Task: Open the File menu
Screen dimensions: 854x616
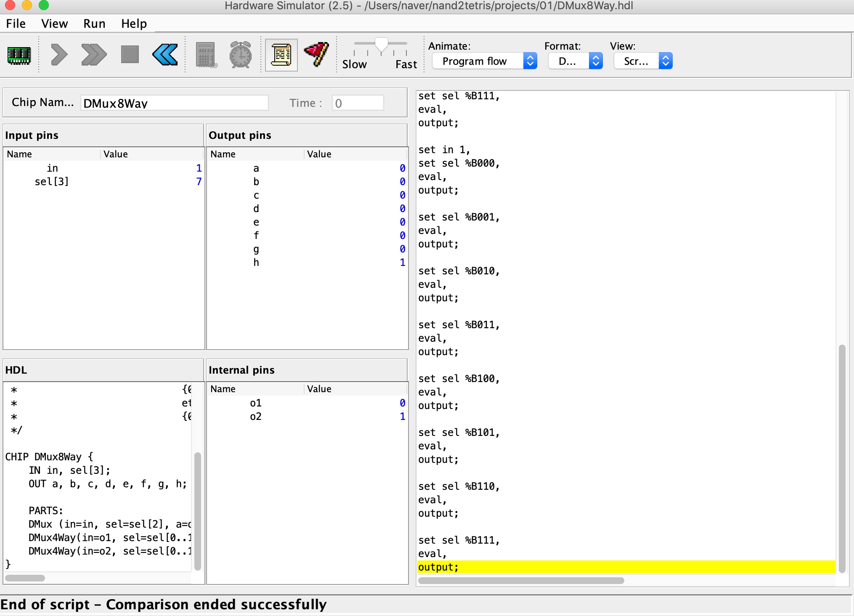Action: pyautogui.click(x=16, y=24)
